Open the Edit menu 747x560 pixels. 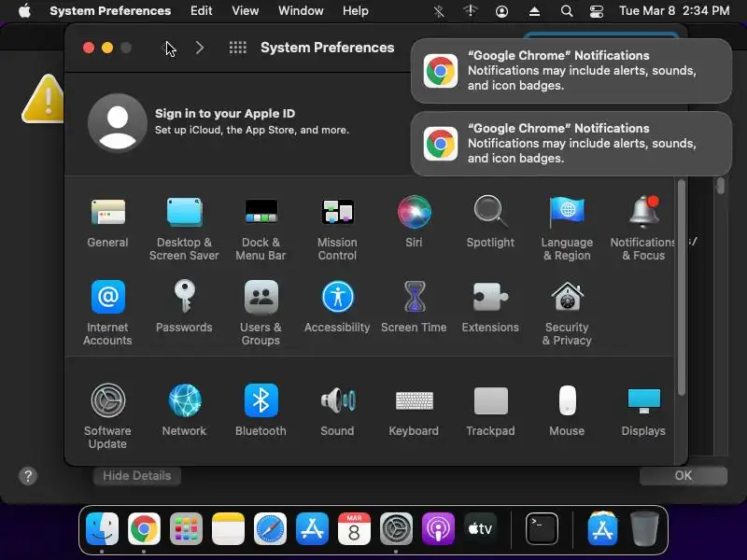tap(201, 10)
